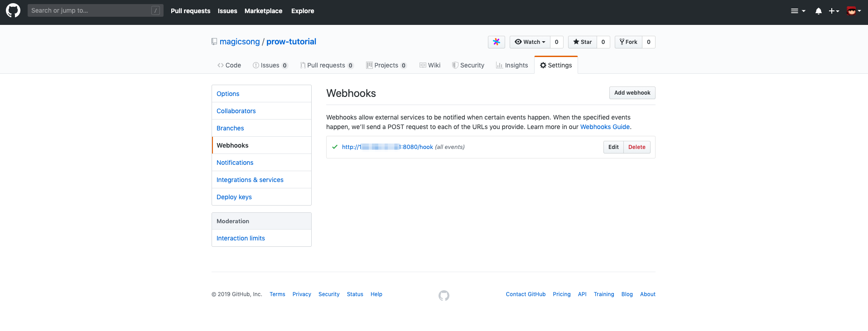Delete the :8080/hook webhook
The height and width of the screenshot is (331, 868).
click(637, 147)
